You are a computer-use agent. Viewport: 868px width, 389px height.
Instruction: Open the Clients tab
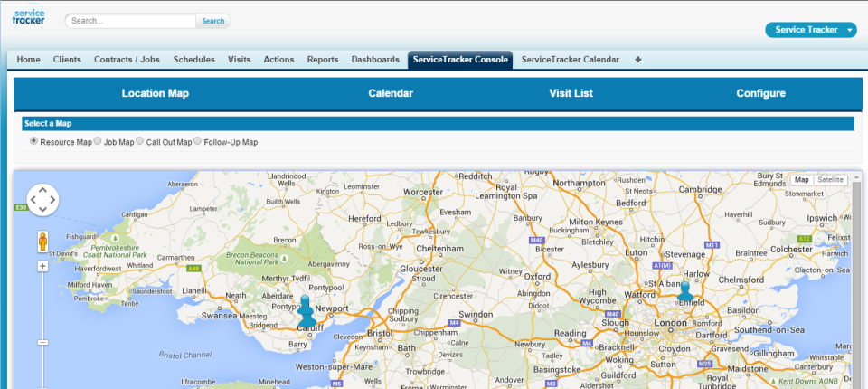pos(67,60)
